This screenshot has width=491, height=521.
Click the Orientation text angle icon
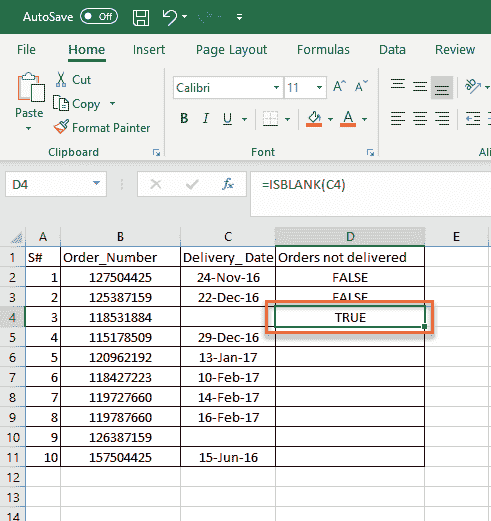(x=473, y=86)
